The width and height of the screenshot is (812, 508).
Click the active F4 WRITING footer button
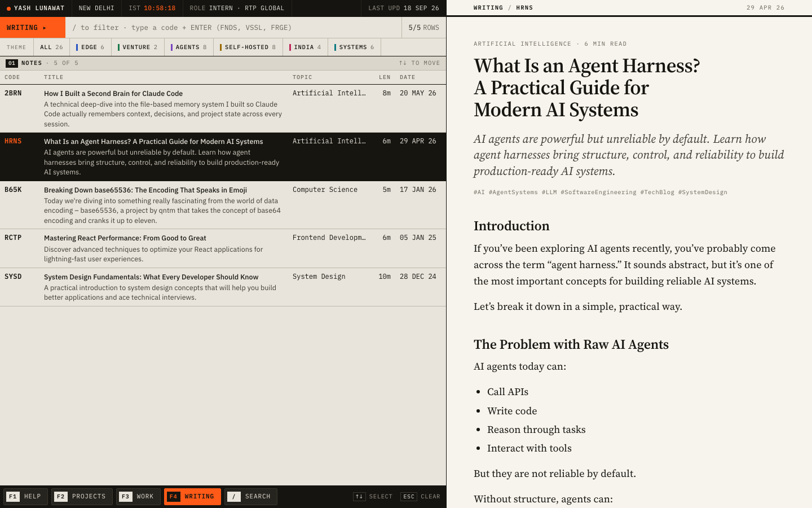[x=192, y=497]
